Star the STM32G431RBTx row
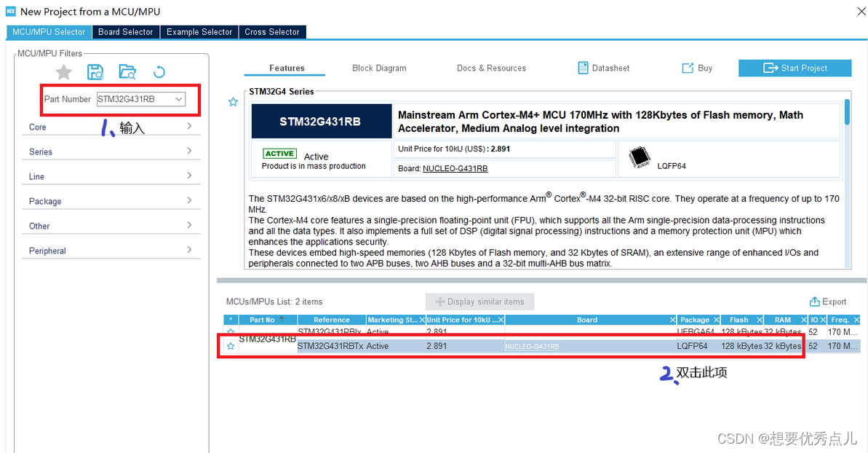The width and height of the screenshot is (868, 453). click(231, 346)
